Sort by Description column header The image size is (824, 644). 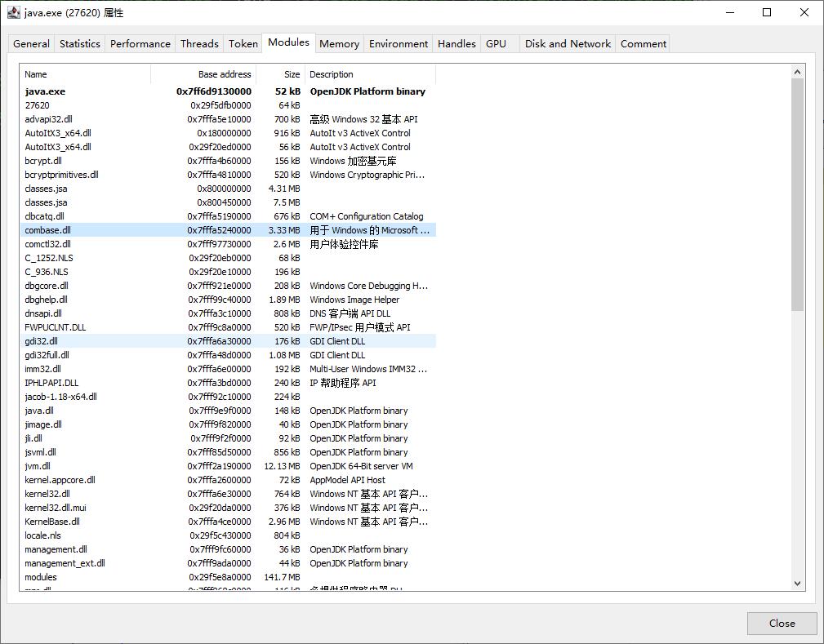coord(371,74)
